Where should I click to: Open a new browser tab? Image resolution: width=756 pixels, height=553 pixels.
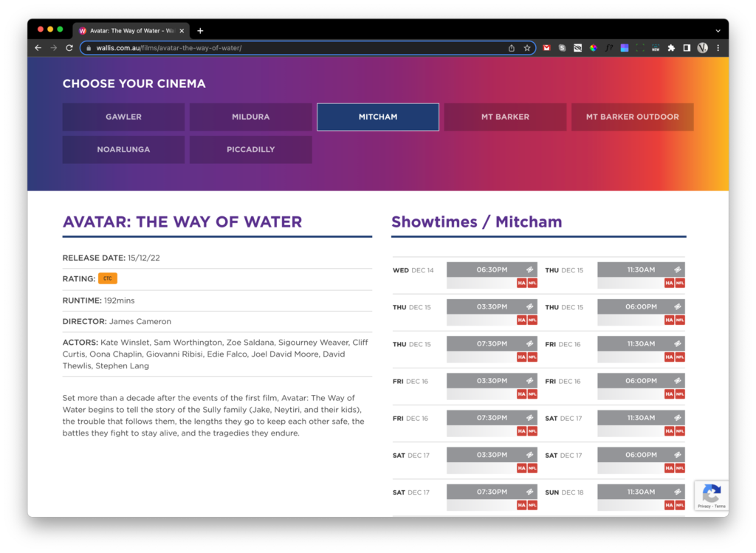coord(200,31)
